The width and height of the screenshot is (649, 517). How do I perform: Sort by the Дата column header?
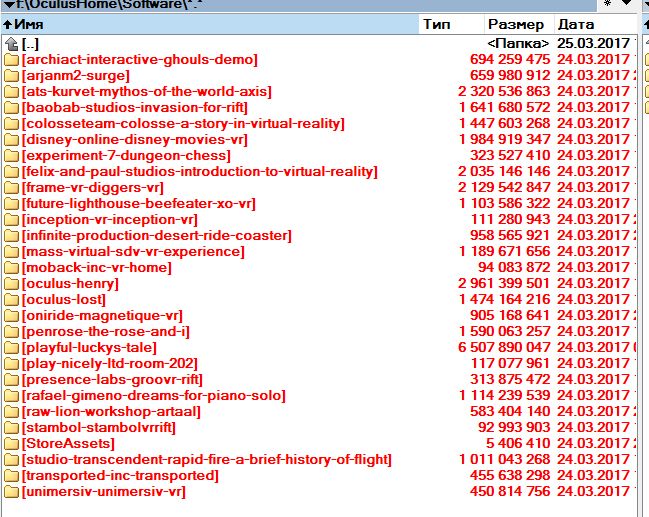click(596, 24)
